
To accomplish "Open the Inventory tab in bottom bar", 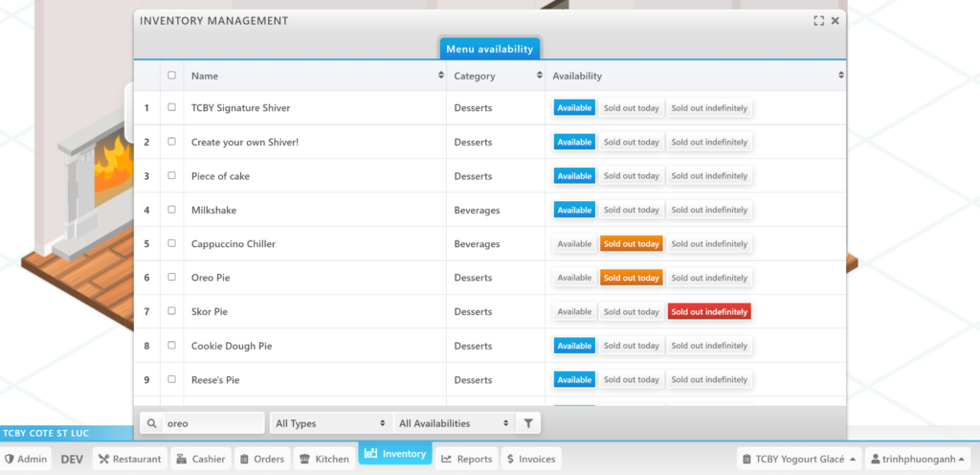I will coord(394,454).
